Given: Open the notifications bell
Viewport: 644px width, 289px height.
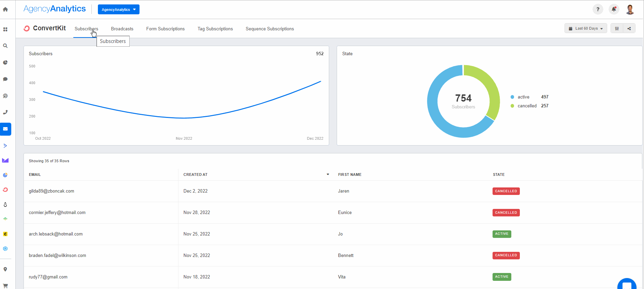Looking at the screenshot, I should [x=614, y=10].
